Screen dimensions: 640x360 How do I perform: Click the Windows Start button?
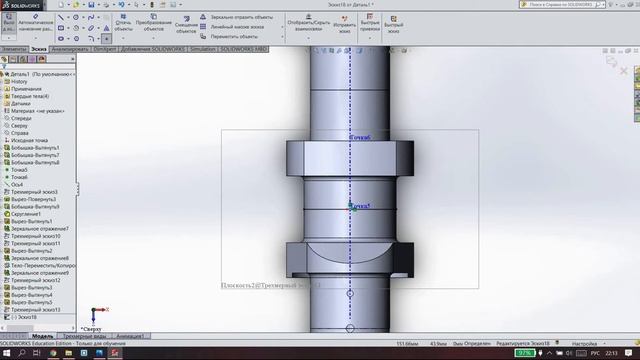click(x=7, y=353)
